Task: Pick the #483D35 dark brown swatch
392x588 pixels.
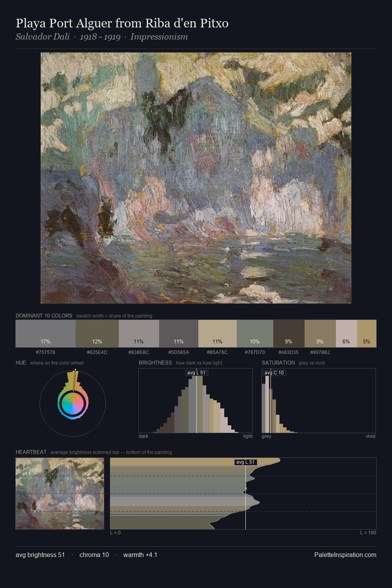Action: [289, 334]
